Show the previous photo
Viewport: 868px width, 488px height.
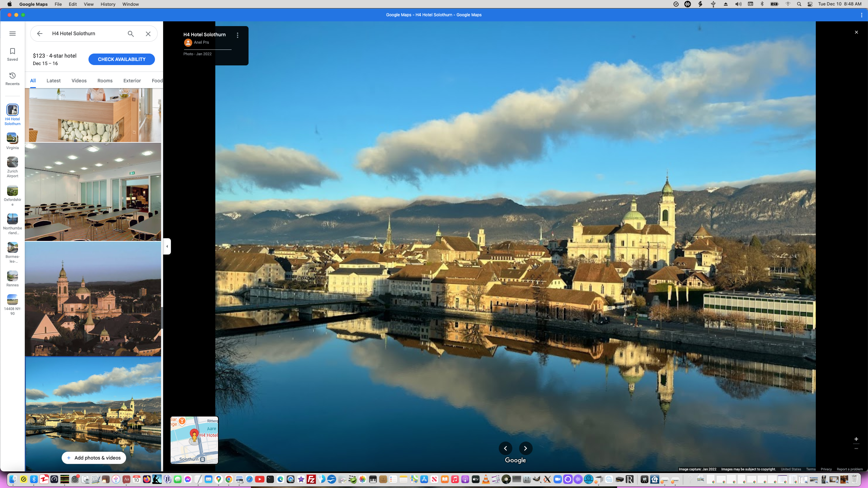(x=505, y=448)
